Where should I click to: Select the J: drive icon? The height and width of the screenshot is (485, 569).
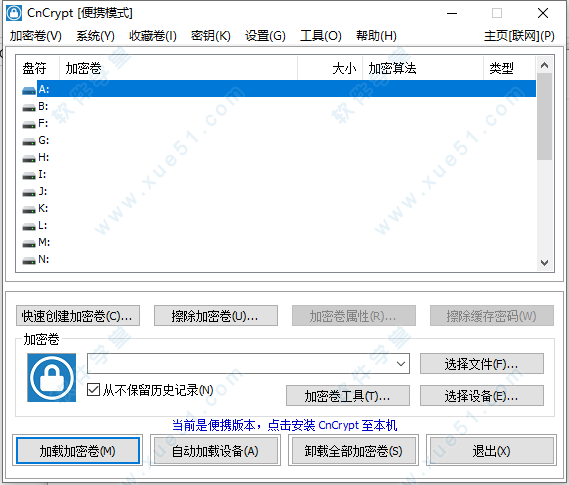point(29,192)
